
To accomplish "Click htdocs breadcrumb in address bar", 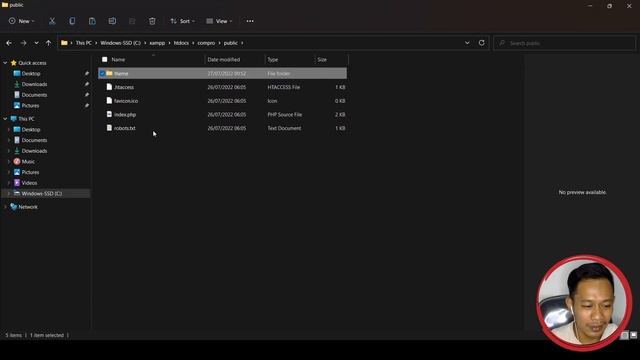I will coord(181,43).
